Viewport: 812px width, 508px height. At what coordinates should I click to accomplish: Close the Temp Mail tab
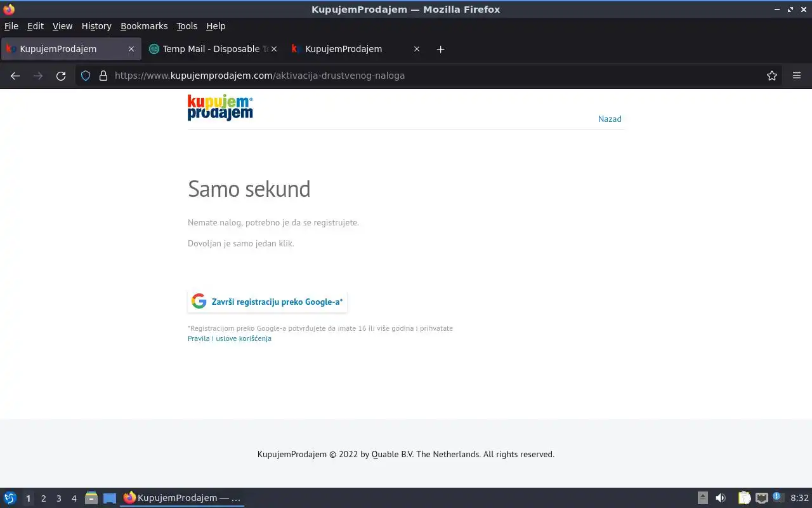(x=274, y=49)
